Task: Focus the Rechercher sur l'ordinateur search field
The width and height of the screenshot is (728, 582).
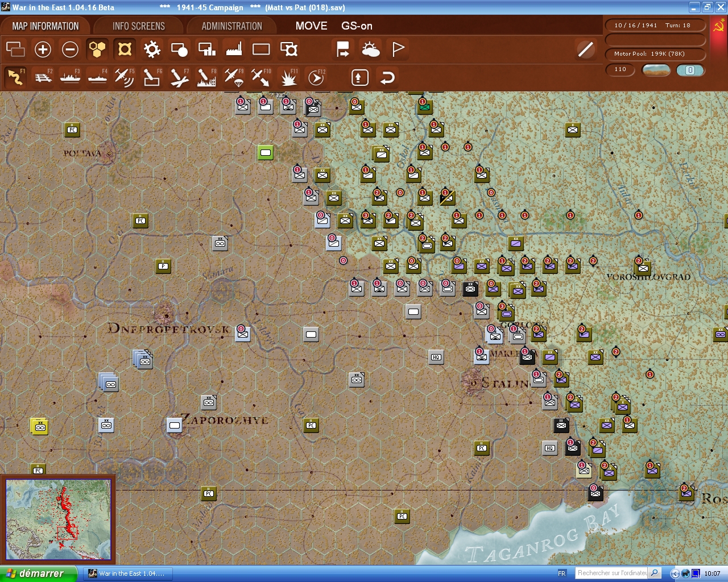Action: pos(612,573)
